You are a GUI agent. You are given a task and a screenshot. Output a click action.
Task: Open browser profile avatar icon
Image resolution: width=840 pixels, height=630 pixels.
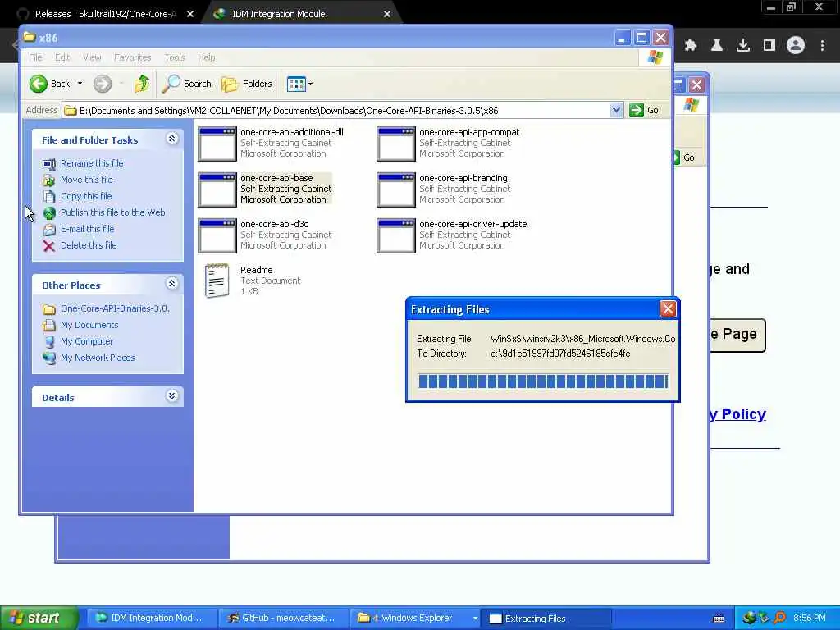(x=796, y=46)
